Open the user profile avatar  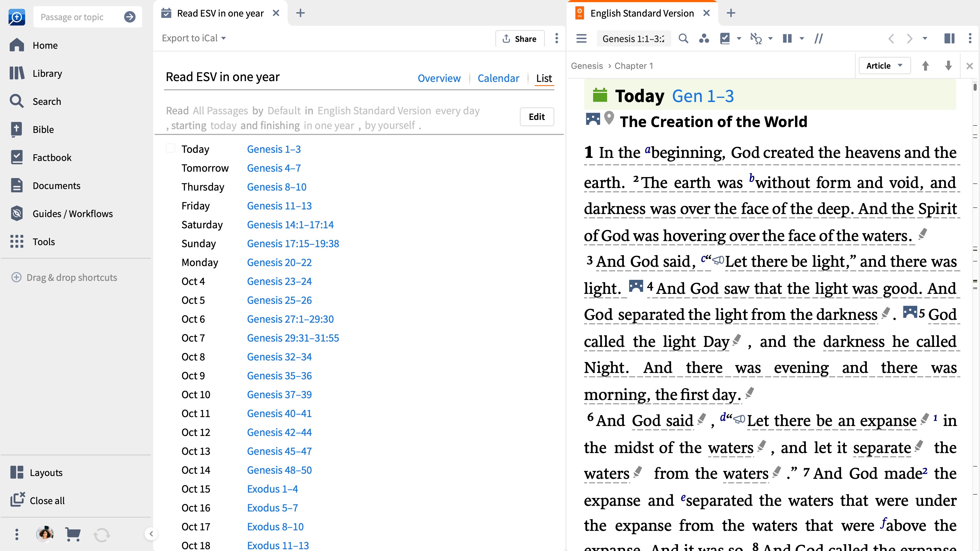(x=45, y=534)
